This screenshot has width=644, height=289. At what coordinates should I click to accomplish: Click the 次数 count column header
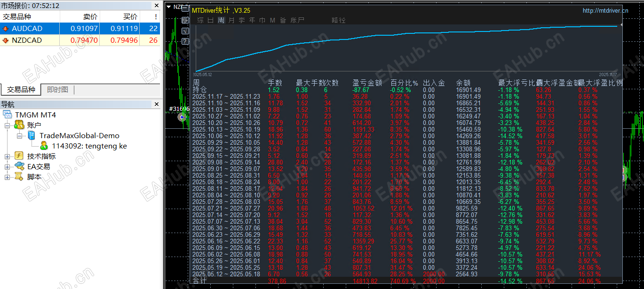coord(331,83)
